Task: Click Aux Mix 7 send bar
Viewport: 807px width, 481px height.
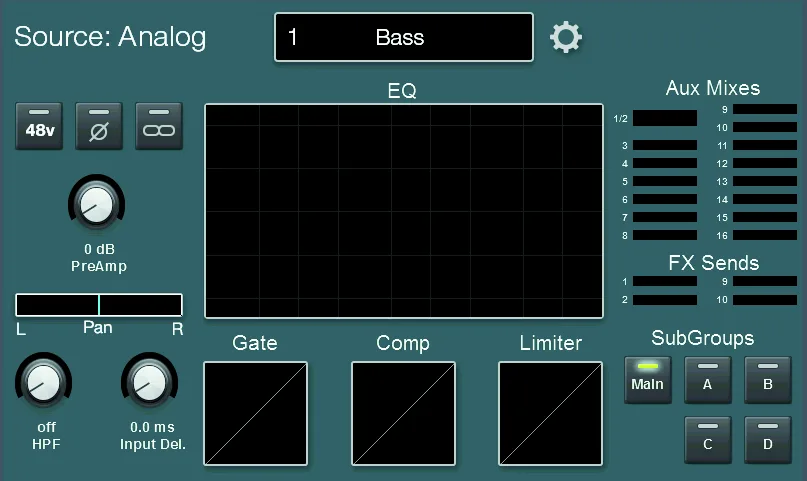Action: click(665, 217)
